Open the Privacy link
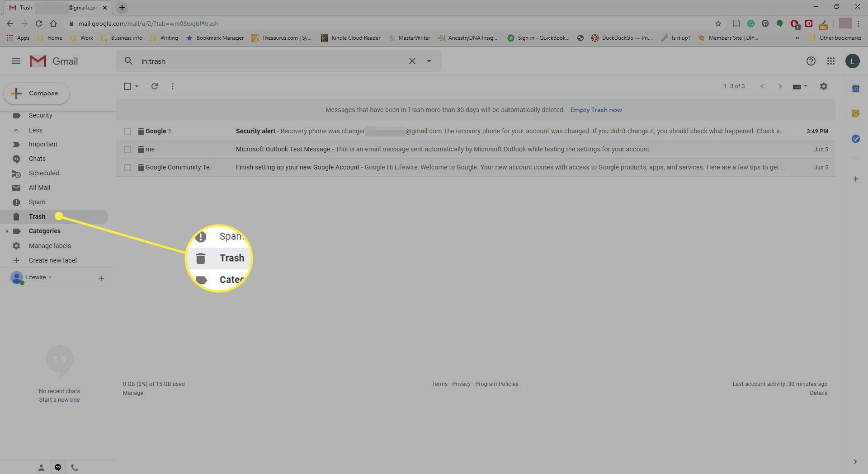 coord(461,384)
